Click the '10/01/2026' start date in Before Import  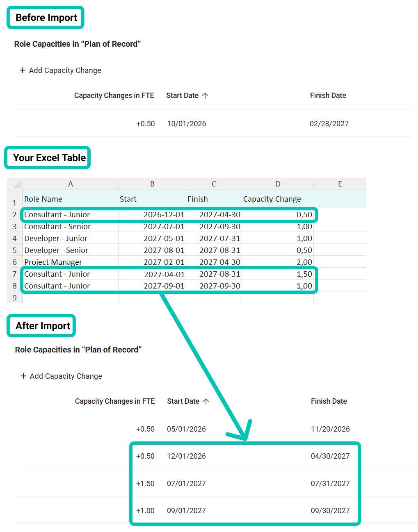coord(187,124)
